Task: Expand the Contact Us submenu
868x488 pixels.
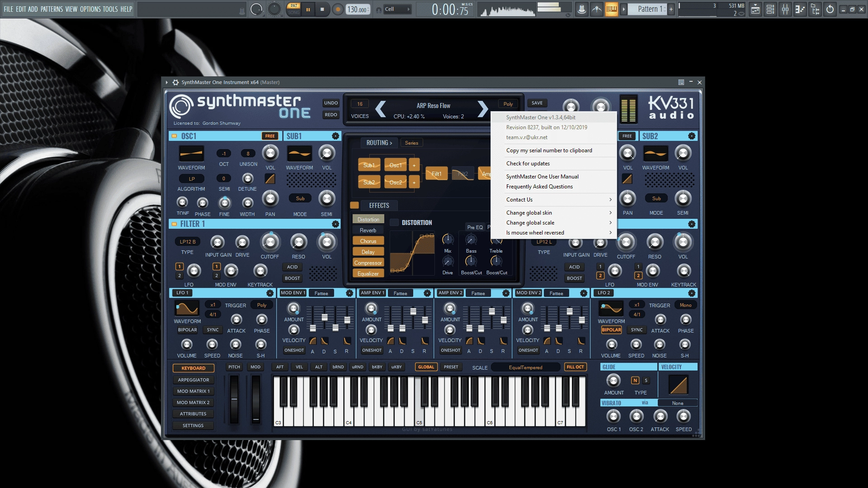Action: [554, 200]
